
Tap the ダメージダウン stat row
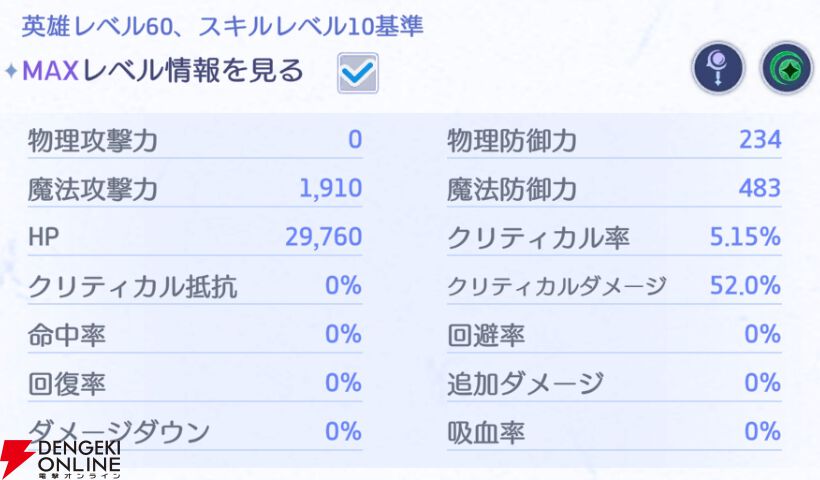pos(195,432)
